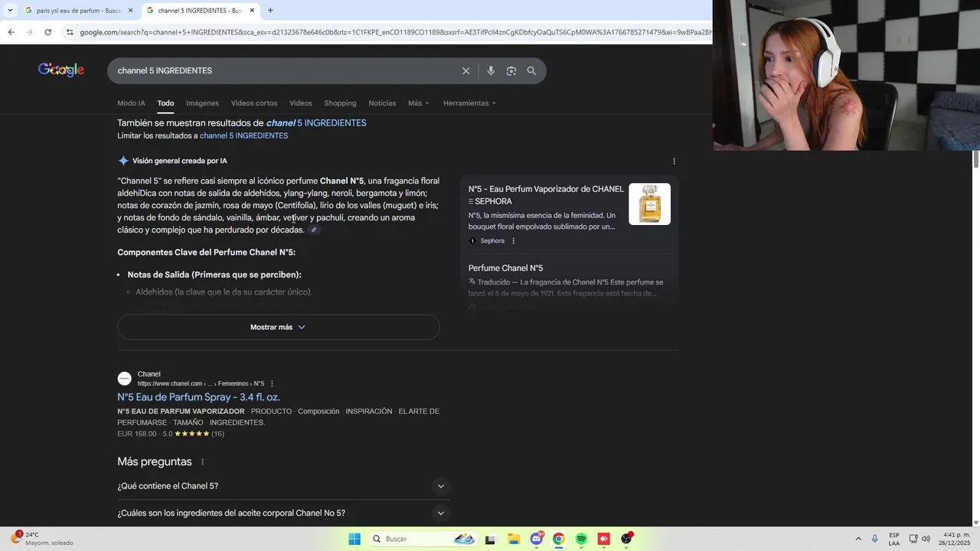Viewport: 980px width, 551px height.
Task: Open the Sephora source options menu
Action: point(513,241)
